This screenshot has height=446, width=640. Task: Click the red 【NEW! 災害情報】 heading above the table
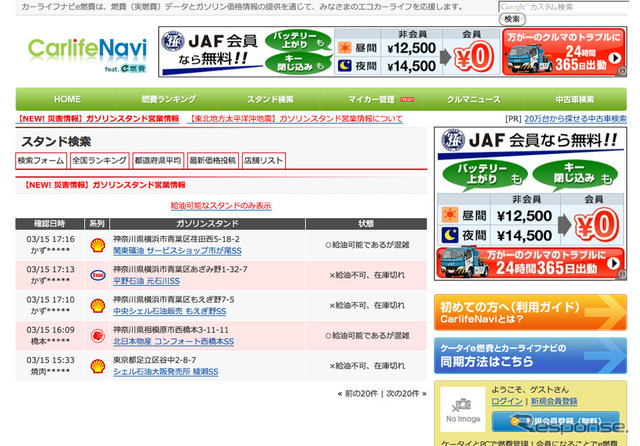tap(104, 185)
